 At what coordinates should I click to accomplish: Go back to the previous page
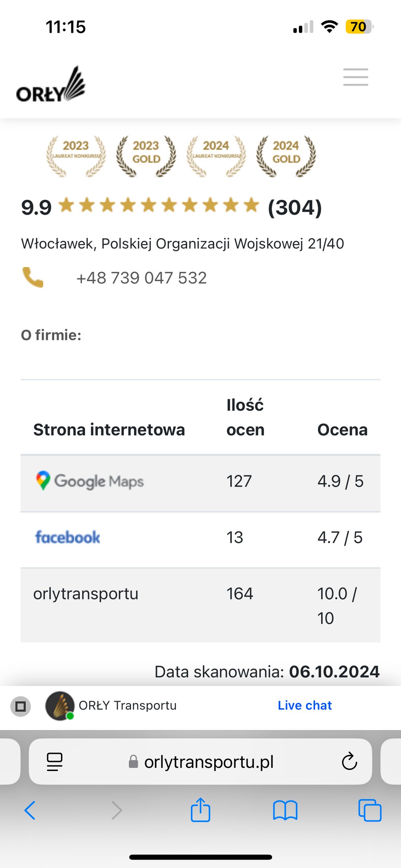(x=30, y=810)
